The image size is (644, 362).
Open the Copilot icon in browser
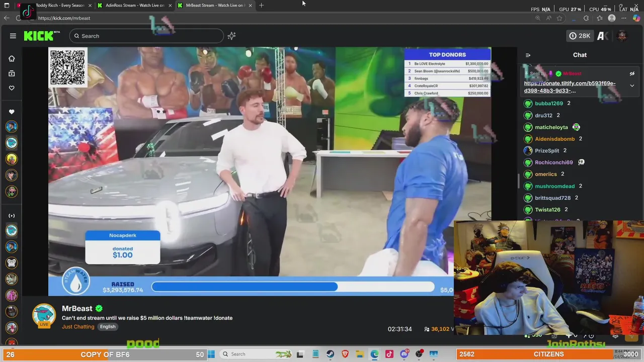click(x=637, y=18)
